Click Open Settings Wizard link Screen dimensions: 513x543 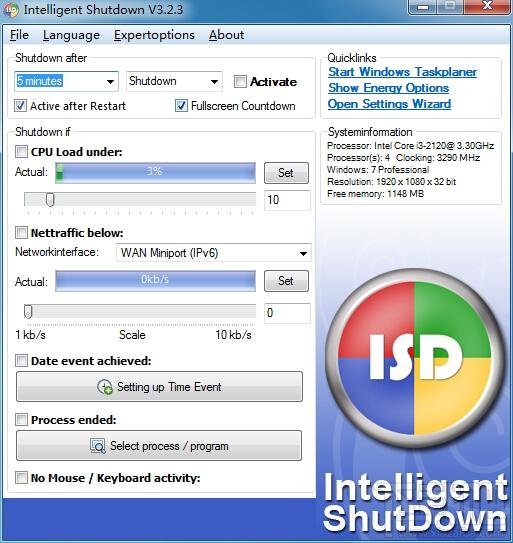click(389, 104)
